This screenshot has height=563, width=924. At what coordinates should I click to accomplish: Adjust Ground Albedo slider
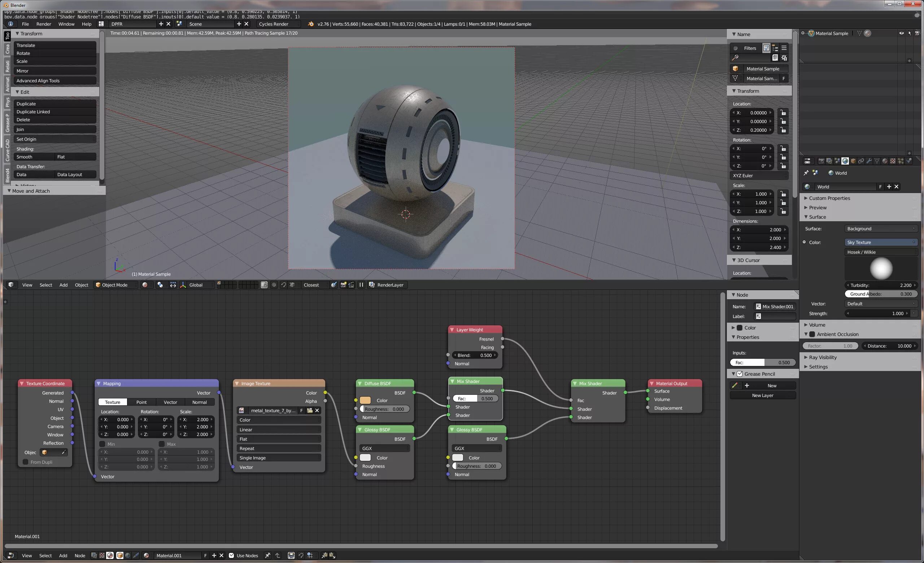click(x=881, y=294)
